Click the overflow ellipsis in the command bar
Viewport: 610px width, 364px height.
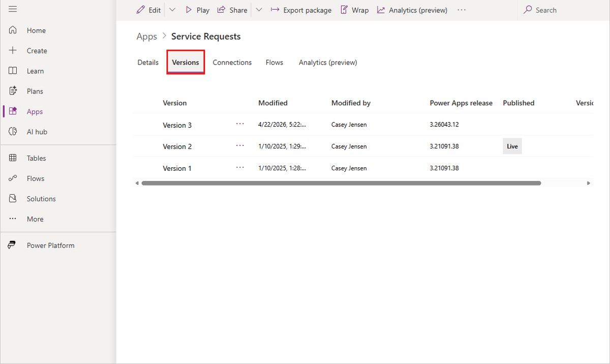pyautogui.click(x=461, y=10)
